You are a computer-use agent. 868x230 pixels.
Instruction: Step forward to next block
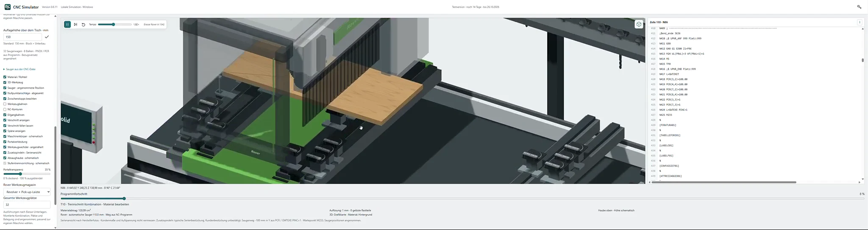(75, 25)
